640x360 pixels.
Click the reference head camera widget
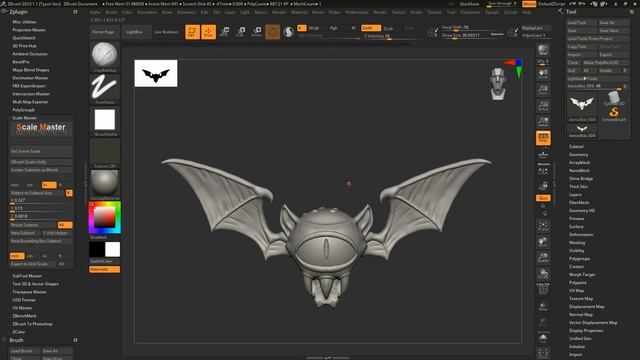pos(498,84)
